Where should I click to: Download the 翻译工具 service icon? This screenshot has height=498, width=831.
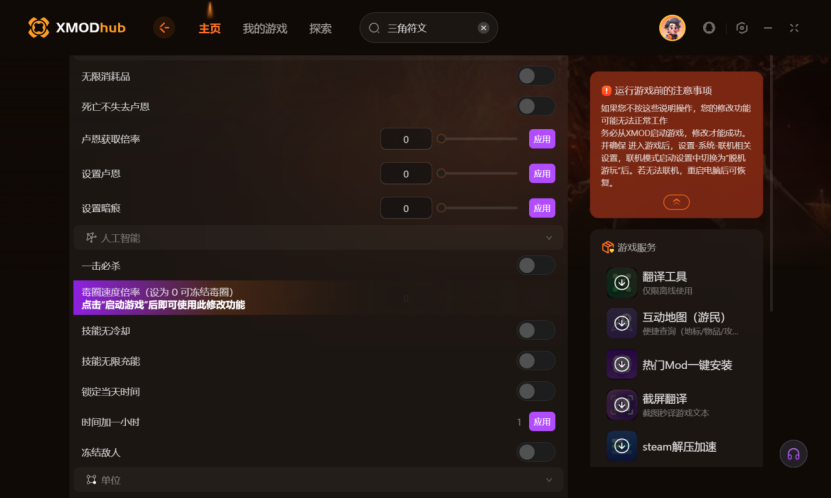(622, 283)
